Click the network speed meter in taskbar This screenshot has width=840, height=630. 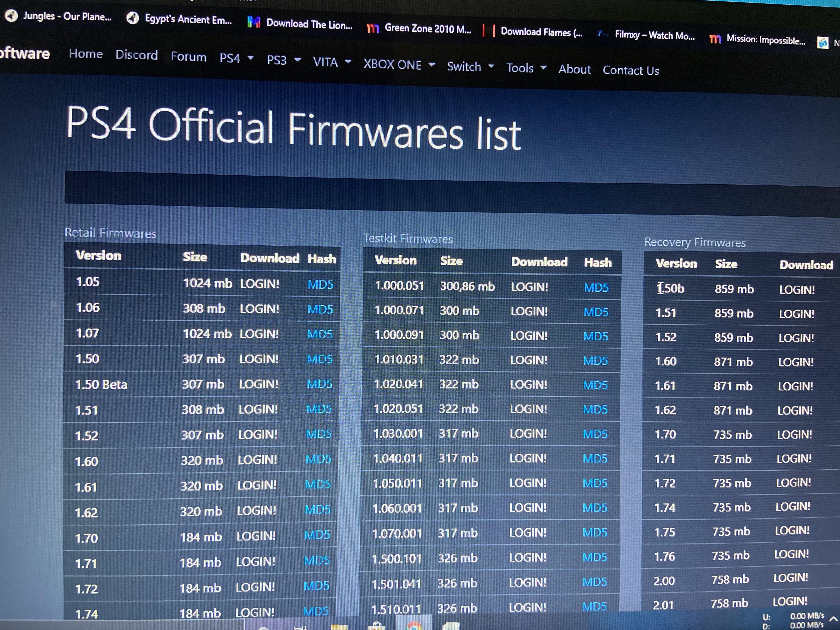(x=794, y=620)
